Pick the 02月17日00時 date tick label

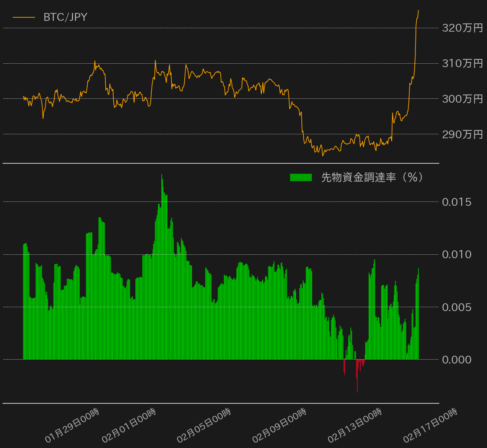pos(430,425)
